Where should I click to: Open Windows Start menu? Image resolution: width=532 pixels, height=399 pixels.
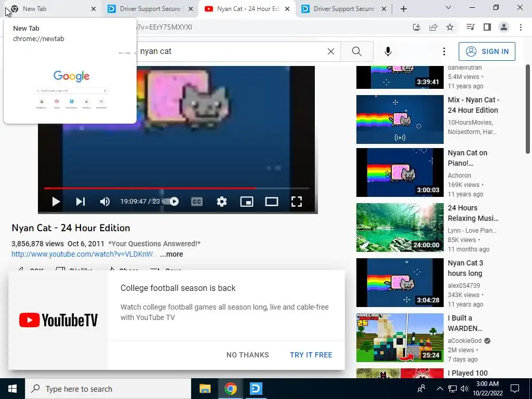click(12, 389)
